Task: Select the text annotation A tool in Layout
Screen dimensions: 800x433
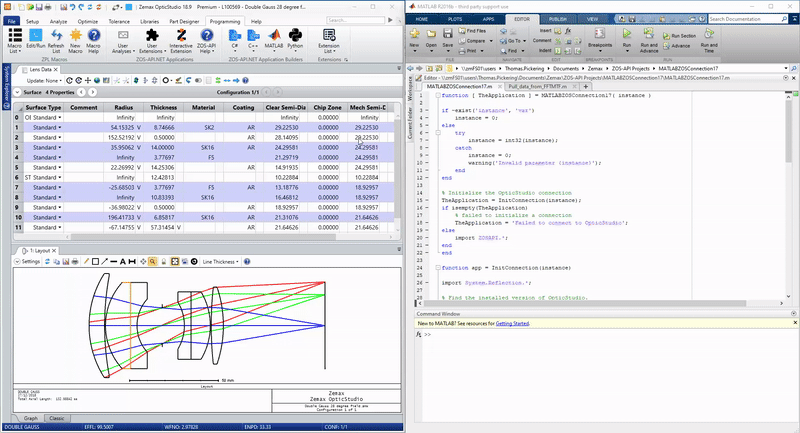Action: [x=122, y=262]
